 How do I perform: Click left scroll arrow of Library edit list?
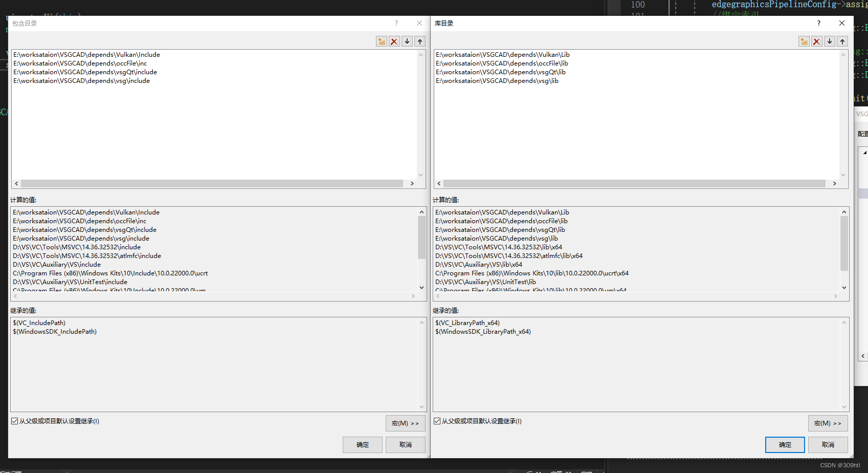[x=439, y=183]
